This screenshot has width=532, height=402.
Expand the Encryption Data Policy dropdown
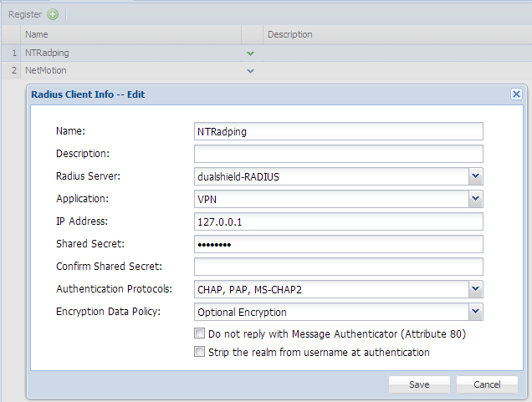click(475, 312)
